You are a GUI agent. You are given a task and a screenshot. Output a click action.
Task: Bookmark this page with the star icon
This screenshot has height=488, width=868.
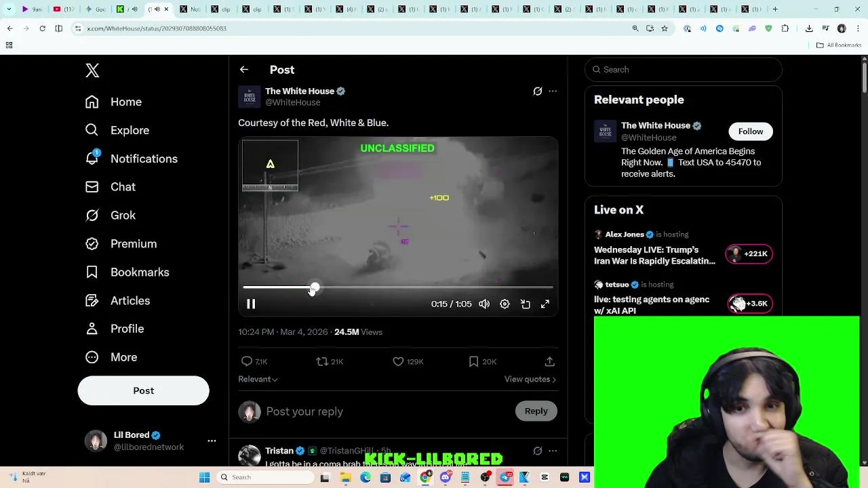pyautogui.click(x=665, y=28)
